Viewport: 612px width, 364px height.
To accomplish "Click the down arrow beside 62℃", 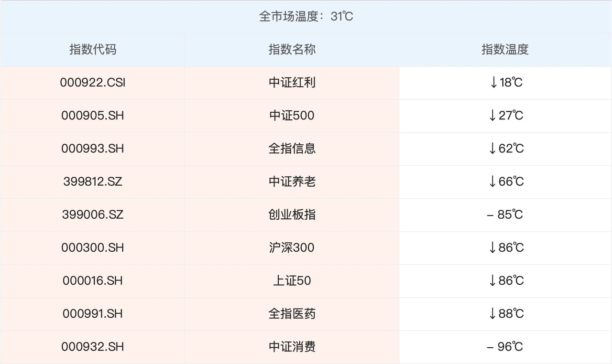I will point(492,149).
